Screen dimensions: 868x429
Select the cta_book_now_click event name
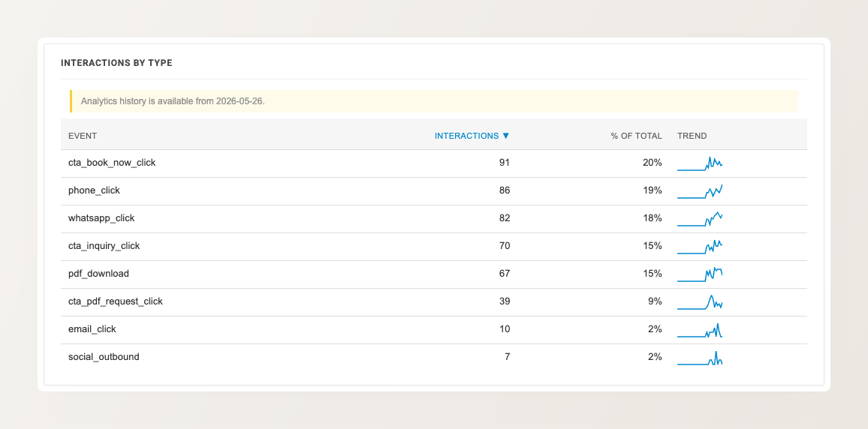pos(112,163)
